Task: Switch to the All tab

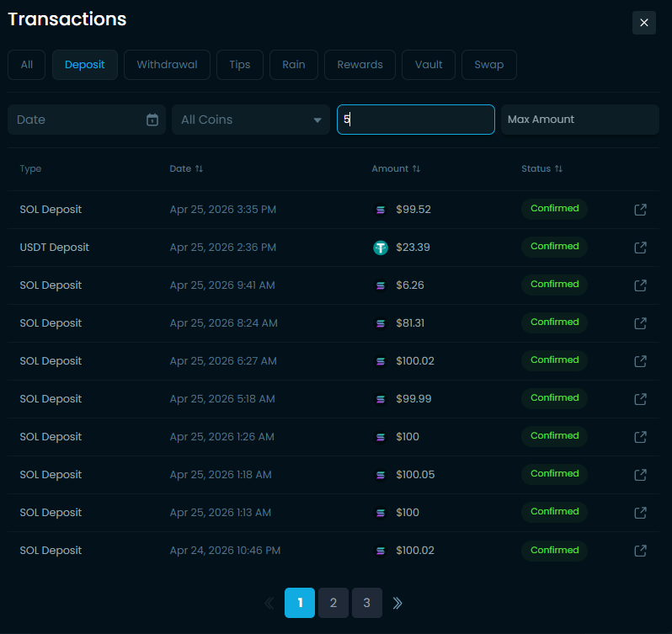Action: [x=27, y=65]
